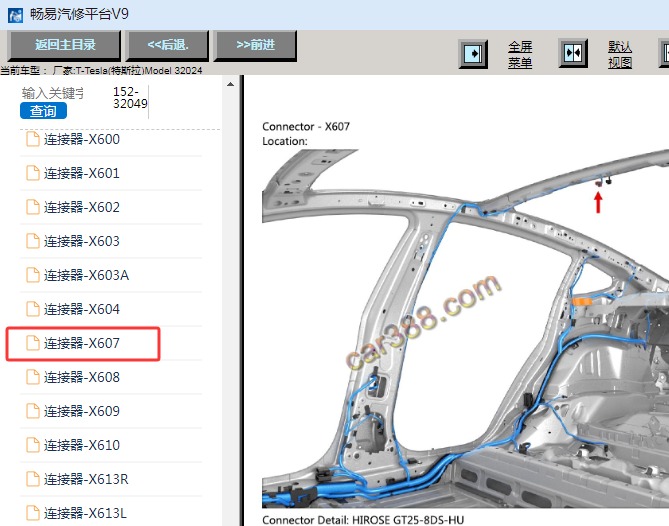
Task: Click the default view split icon
Action: (573, 53)
